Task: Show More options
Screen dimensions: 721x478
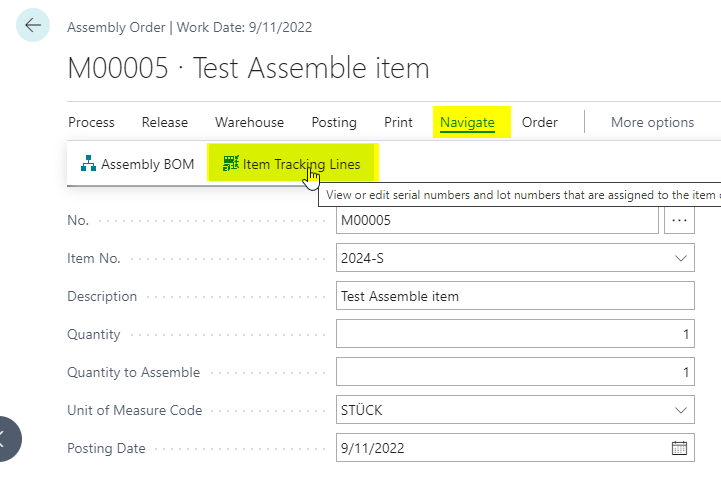Action: click(x=652, y=122)
